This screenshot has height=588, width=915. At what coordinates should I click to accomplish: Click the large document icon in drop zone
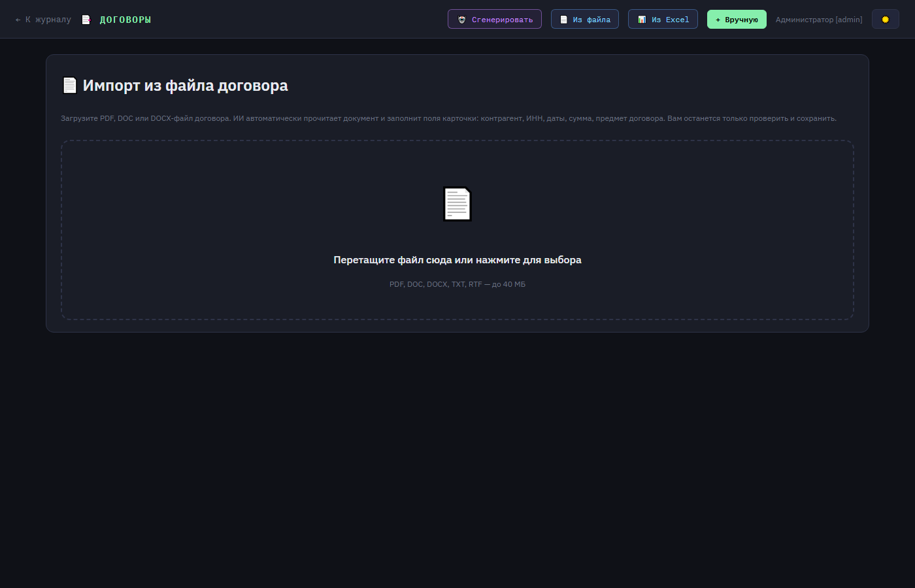(x=457, y=204)
